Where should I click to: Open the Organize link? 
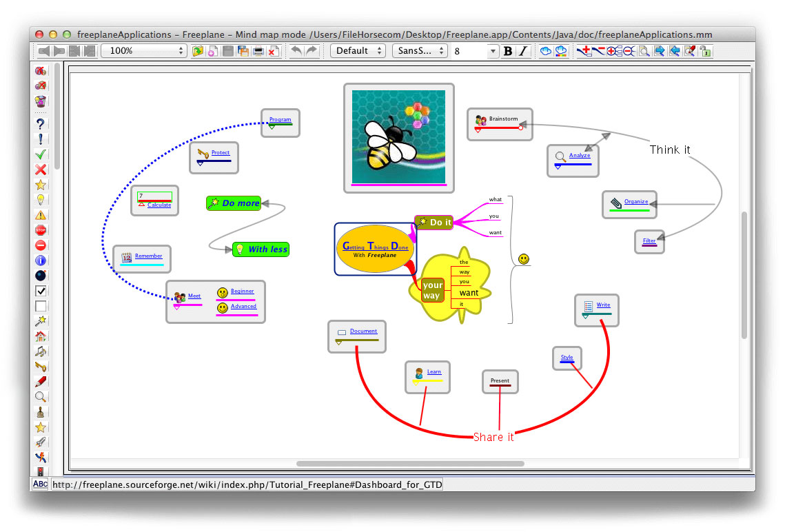(x=636, y=201)
